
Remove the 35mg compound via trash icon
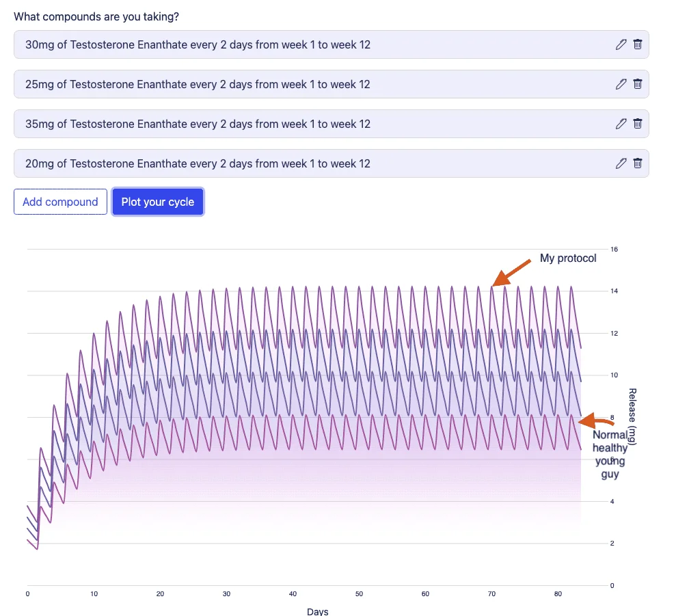point(637,124)
